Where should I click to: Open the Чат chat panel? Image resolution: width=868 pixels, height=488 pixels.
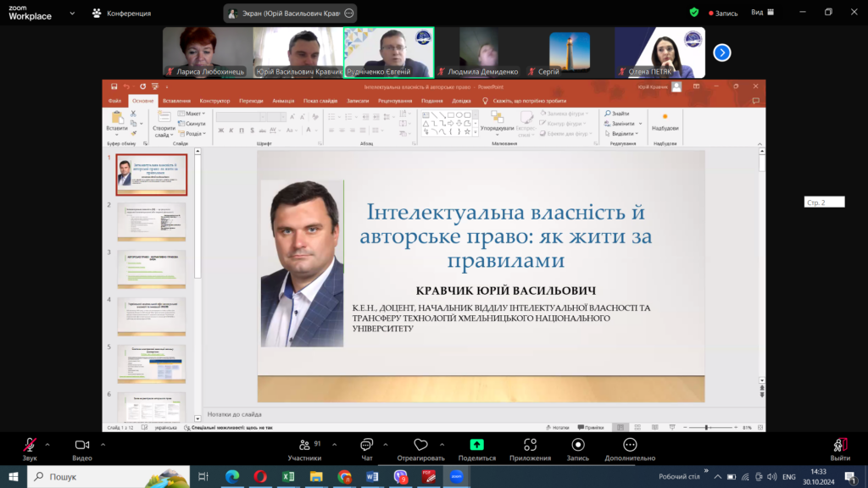pos(366,445)
